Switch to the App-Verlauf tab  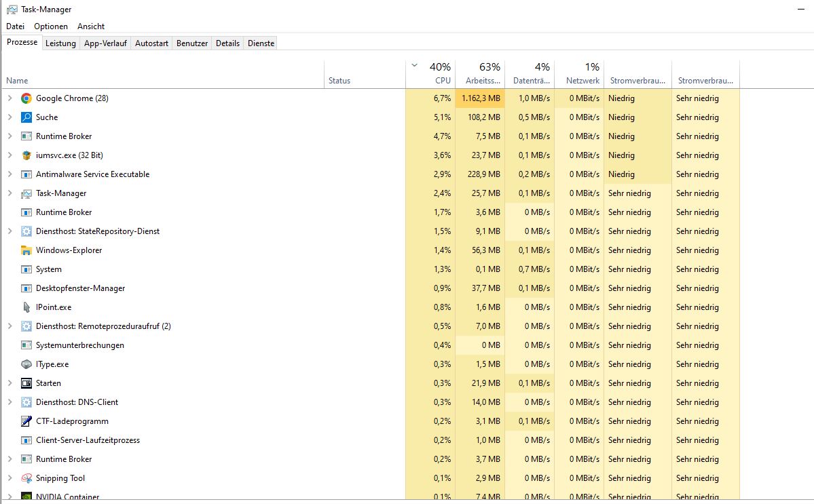[x=105, y=43]
